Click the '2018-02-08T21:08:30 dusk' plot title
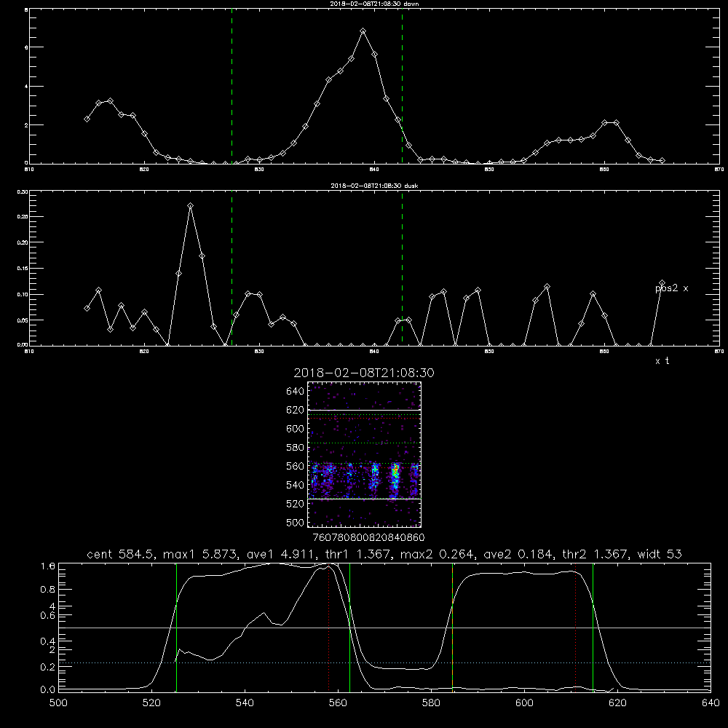The image size is (728, 728). click(374, 186)
